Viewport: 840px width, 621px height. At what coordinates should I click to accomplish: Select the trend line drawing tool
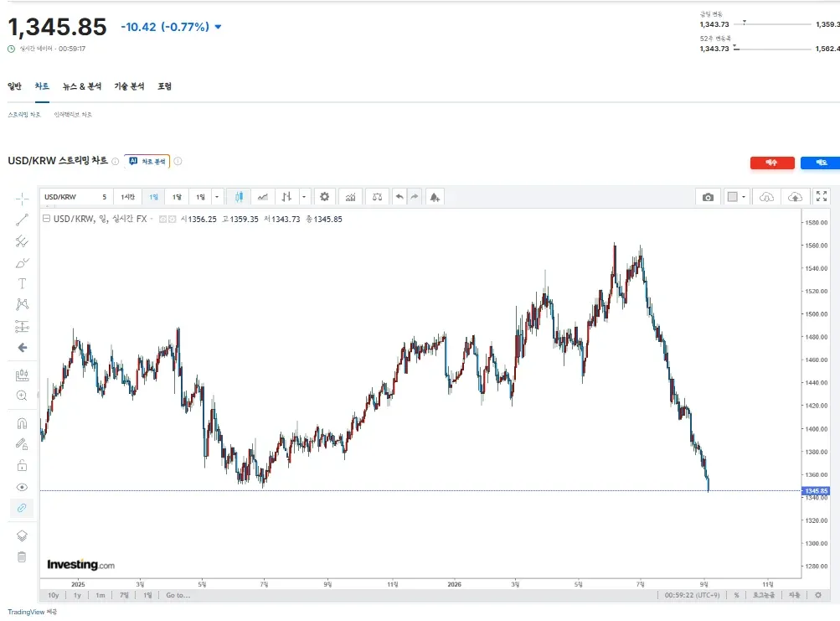click(22, 220)
